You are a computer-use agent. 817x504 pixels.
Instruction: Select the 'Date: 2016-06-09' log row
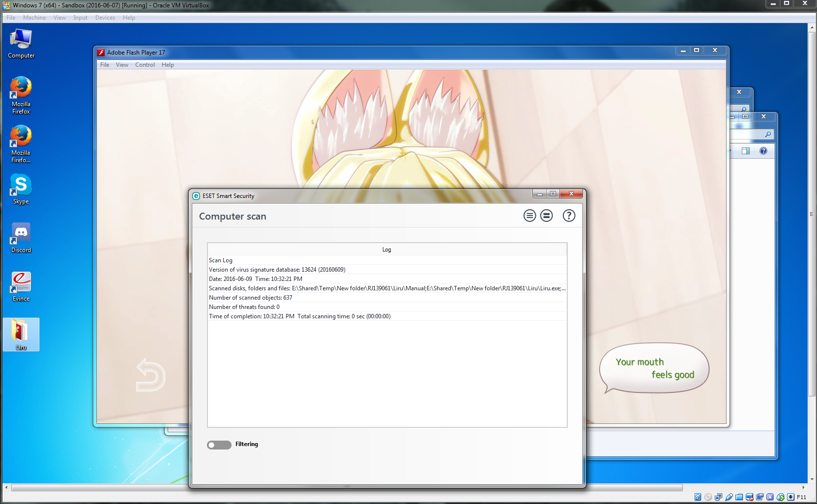click(x=387, y=279)
